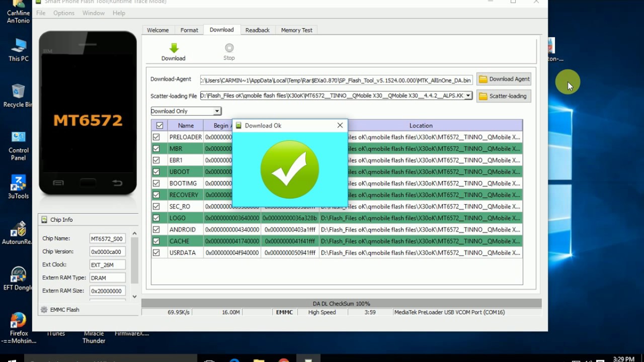Click the EMMC Flash gear icon

point(44,310)
